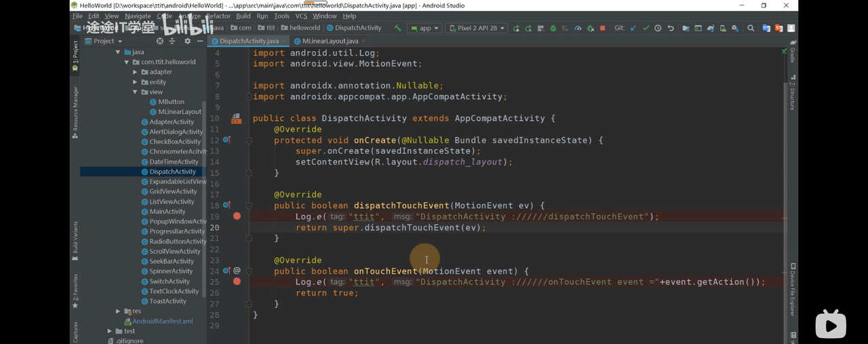Click the Make Project hammer icon
The image size is (868, 344).
[397, 28]
